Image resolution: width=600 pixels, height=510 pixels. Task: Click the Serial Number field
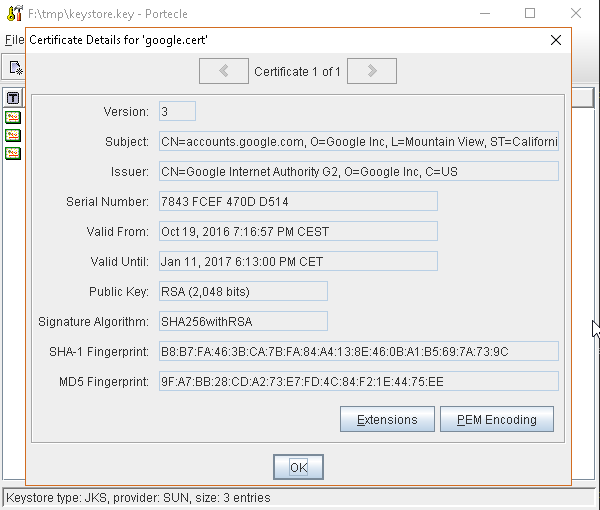[x=298, y=202]
